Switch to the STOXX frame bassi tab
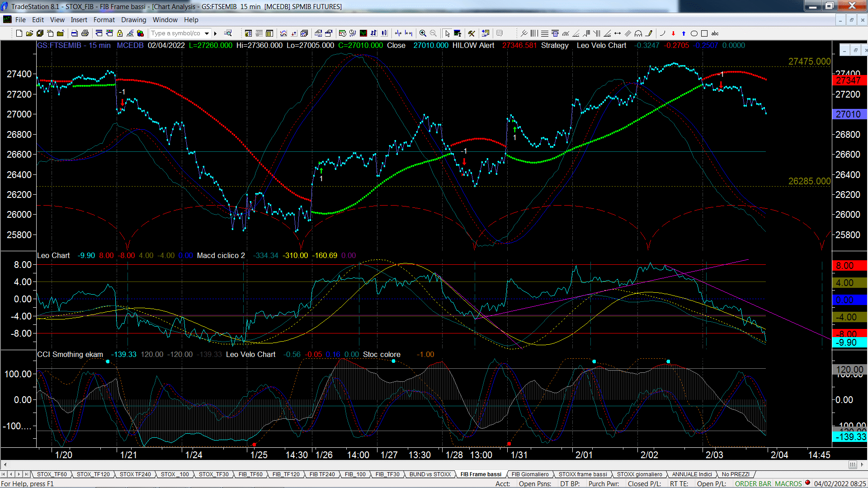The image size is (868, 488). (x=583, y=474)
